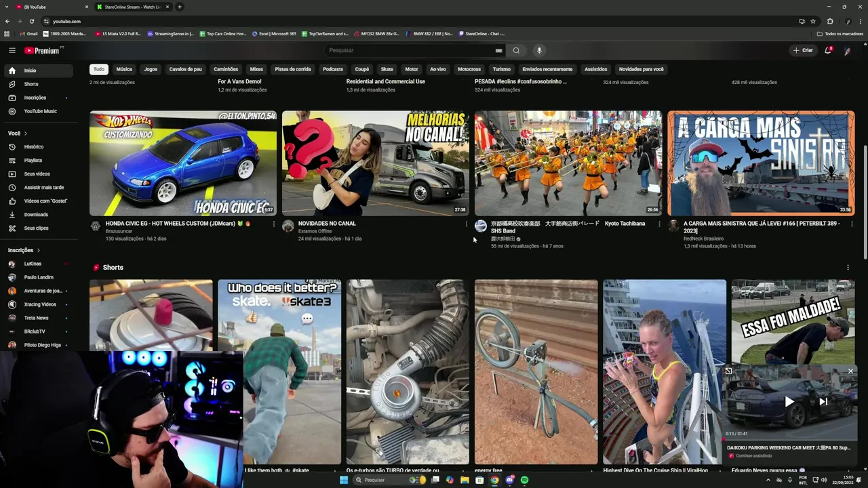
Task: Open Vídeos com "Gostei" in the sidebar
Action: pos(38,201)
